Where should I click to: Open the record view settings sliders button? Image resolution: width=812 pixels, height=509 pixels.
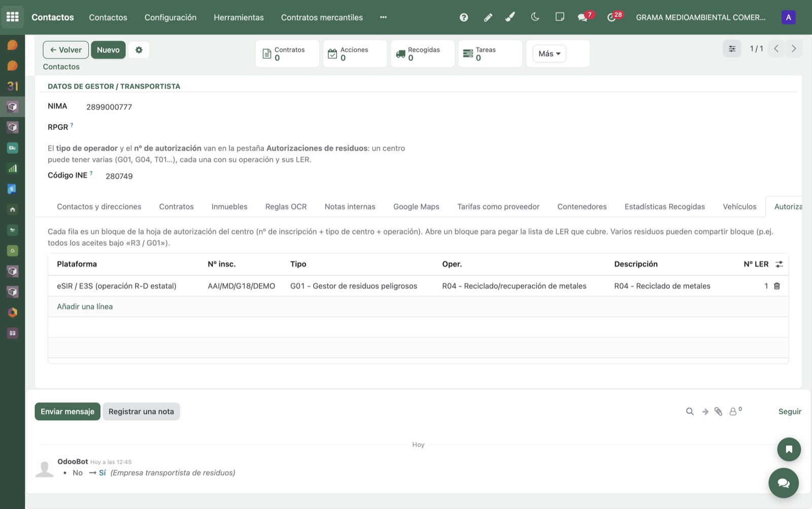(732, 49)
